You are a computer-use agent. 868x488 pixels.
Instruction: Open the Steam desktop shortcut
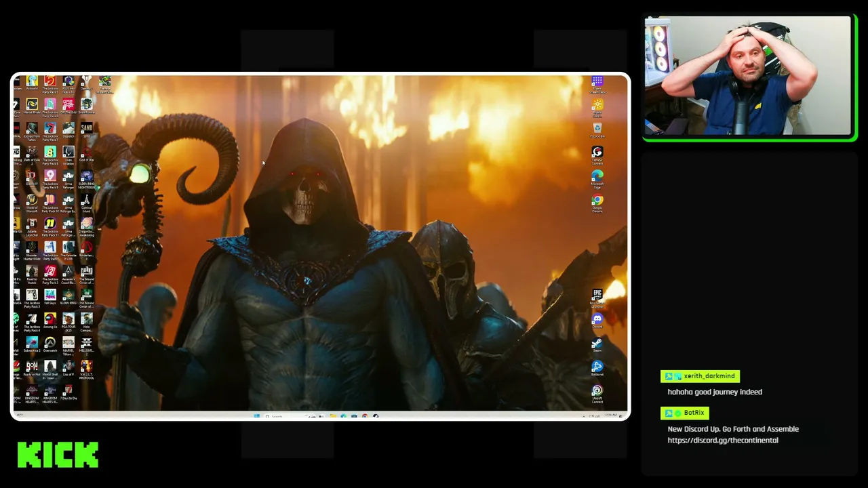click(597, 346)
